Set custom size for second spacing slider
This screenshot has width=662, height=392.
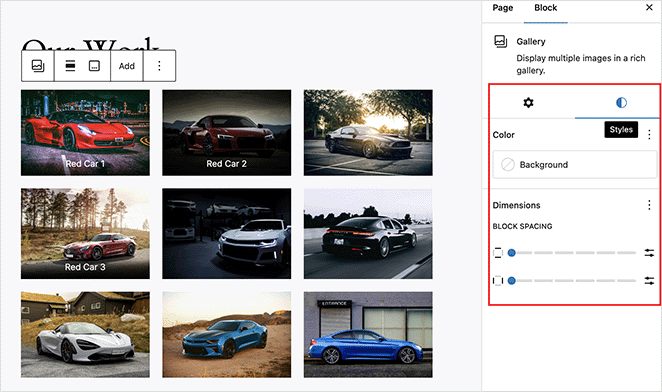click(649, 280)
